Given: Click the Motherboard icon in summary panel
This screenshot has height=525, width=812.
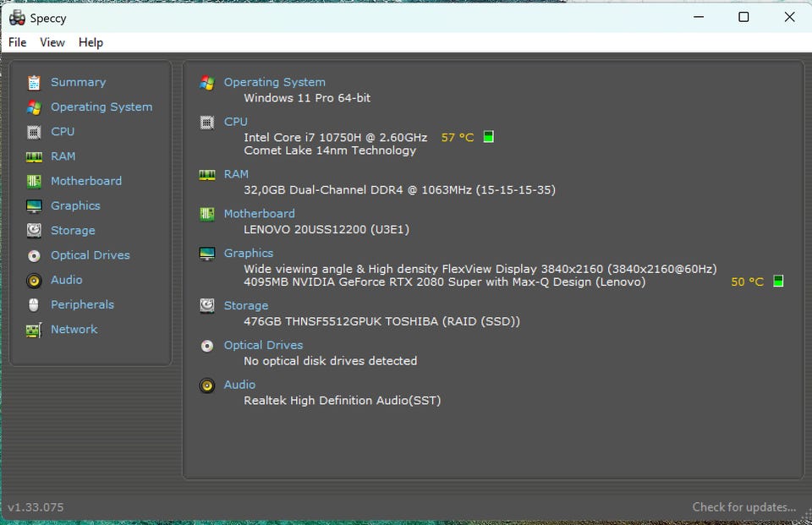Looking at the screenshot, I should (207, 214).
